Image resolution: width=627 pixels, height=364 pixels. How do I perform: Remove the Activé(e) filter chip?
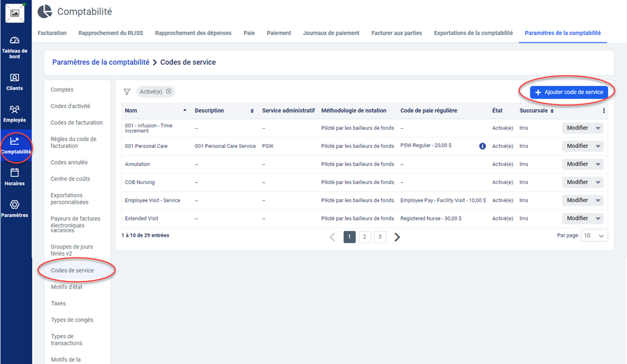(168, 91)
